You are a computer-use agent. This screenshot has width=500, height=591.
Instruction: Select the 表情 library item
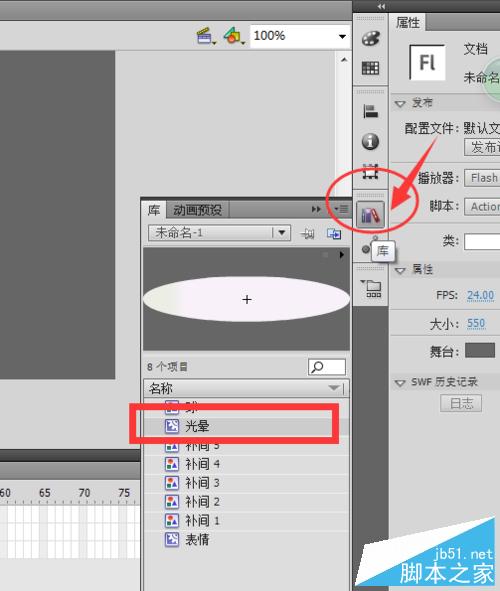tap(246, 540)
